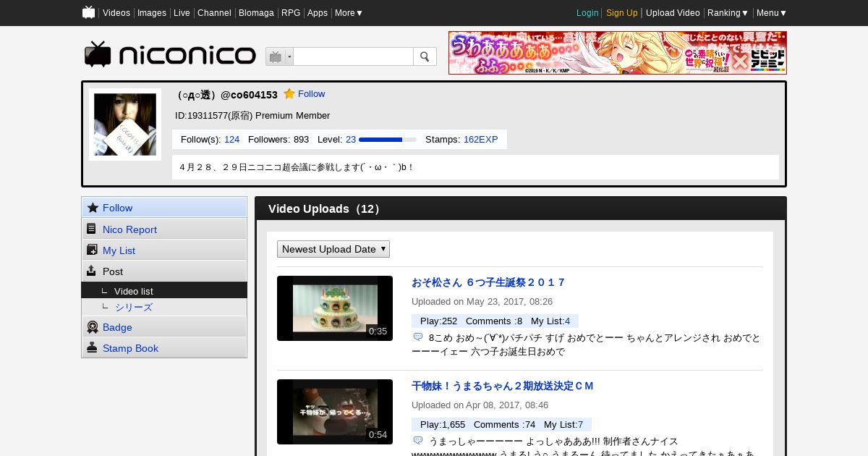Image resolution: width=868 pixels, height=456 pixels.
Task: Open Videos in the top navigation
Action: click(x=116, y=13)
